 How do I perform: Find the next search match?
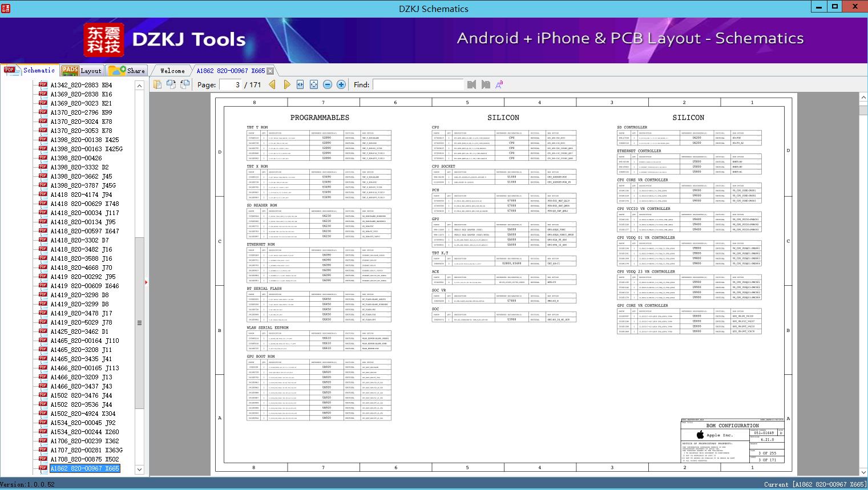pos(486,84)
